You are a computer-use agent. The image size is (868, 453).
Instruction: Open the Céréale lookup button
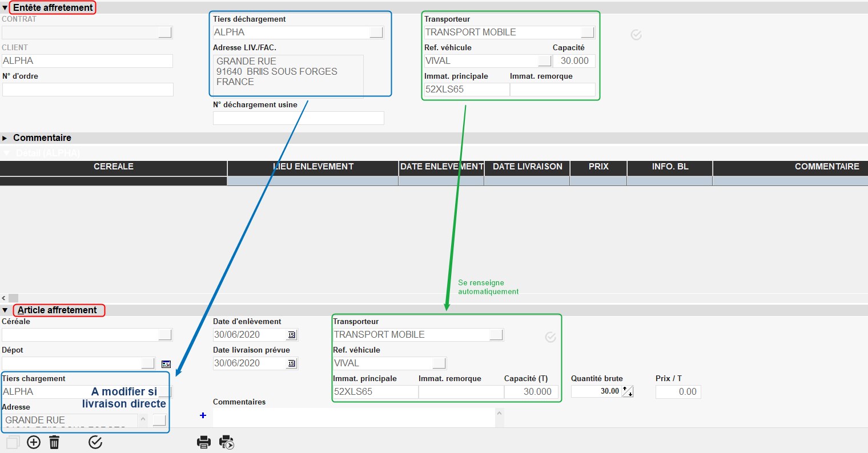pos(165,335)
